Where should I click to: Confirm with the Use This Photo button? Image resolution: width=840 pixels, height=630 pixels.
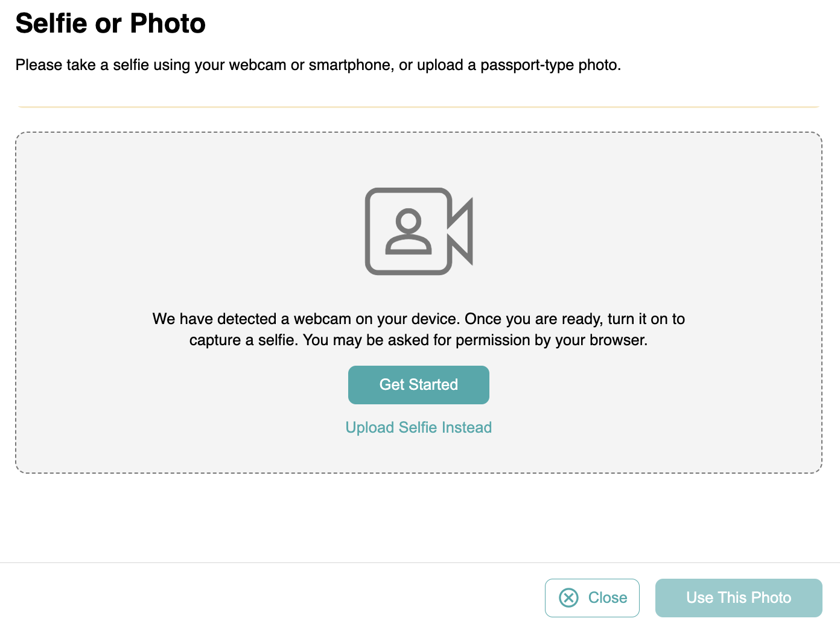point(738,597)
